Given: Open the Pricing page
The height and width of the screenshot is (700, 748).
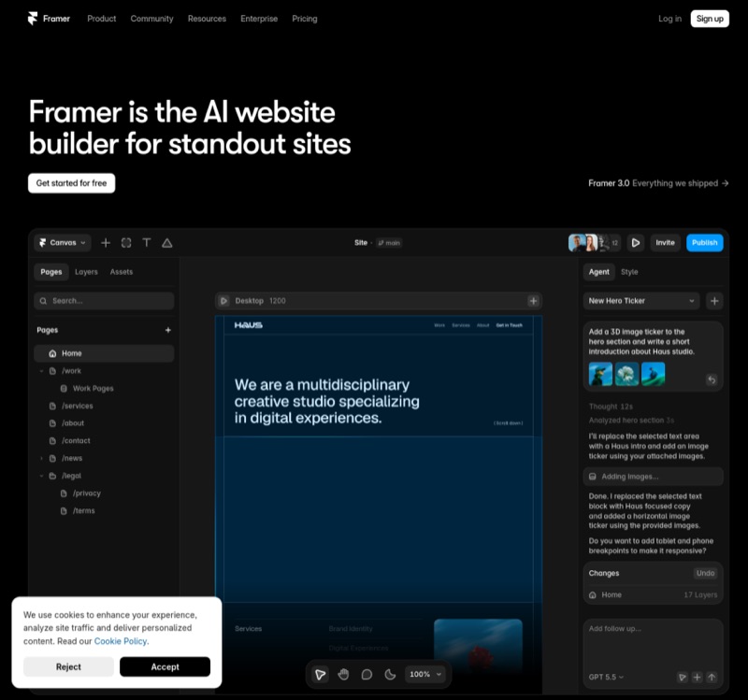Looking at the screenshot, I should click(305, 19).
